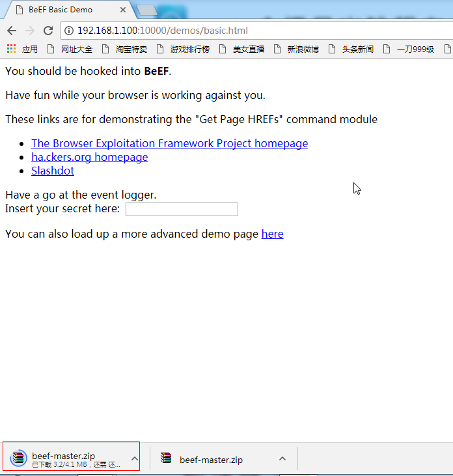Select the BeEF Basic Demo tab
Screen dimensions: 453x476
pos(70,10)
